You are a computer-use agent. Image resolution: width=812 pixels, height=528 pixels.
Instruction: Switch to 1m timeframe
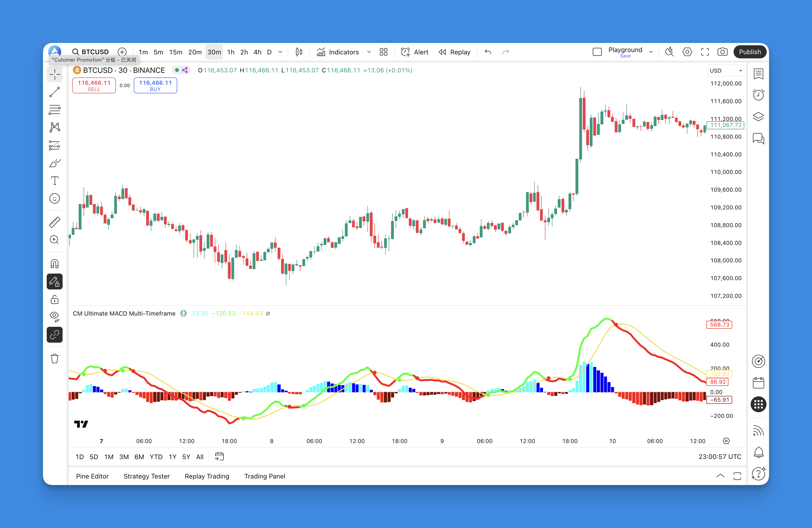pos(143,52)
